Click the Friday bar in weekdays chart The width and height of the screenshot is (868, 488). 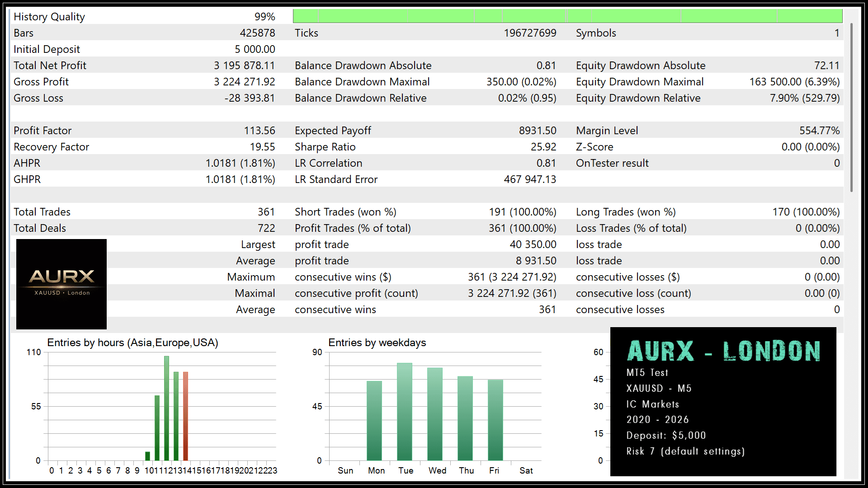(x=495, y=420)
